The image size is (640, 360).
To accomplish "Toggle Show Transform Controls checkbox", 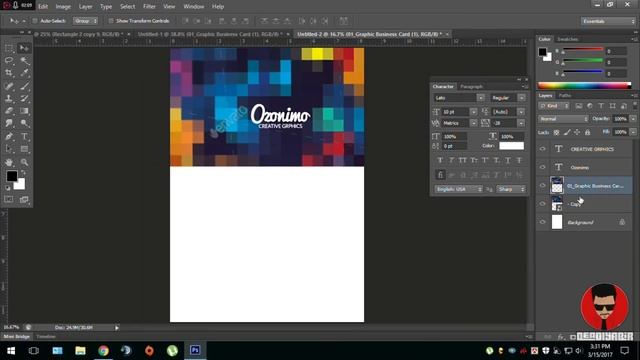I will click(x=111, y=21).
